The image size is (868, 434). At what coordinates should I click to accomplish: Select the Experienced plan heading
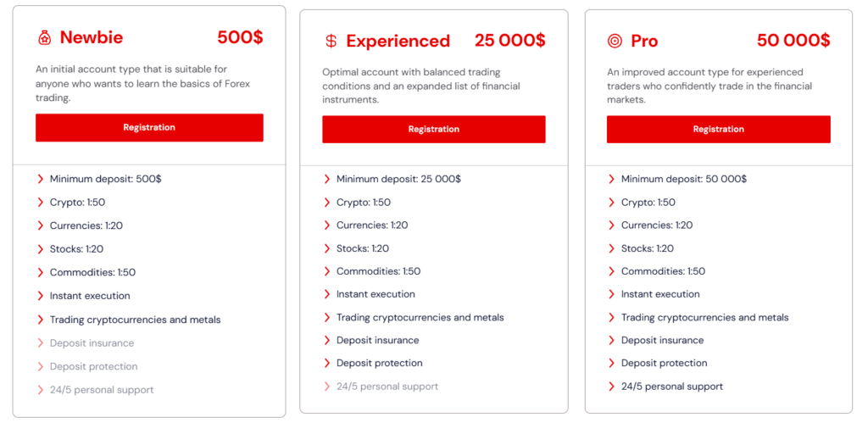click(398, 42)
